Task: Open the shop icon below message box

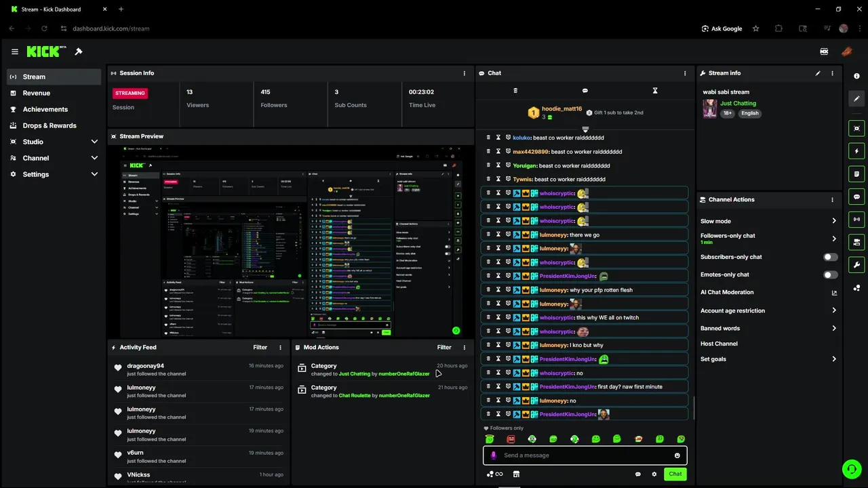Action: [516, 474]
